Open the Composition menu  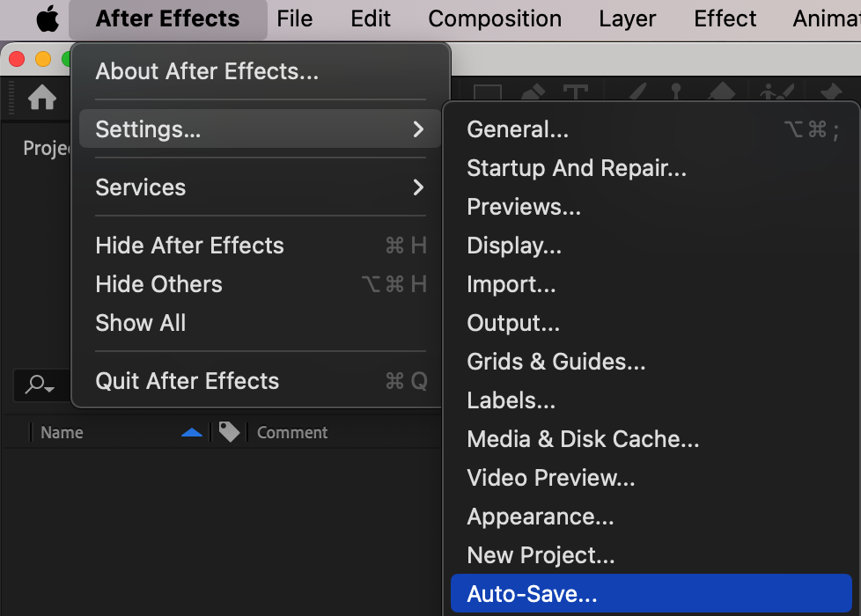pos(495,18)
